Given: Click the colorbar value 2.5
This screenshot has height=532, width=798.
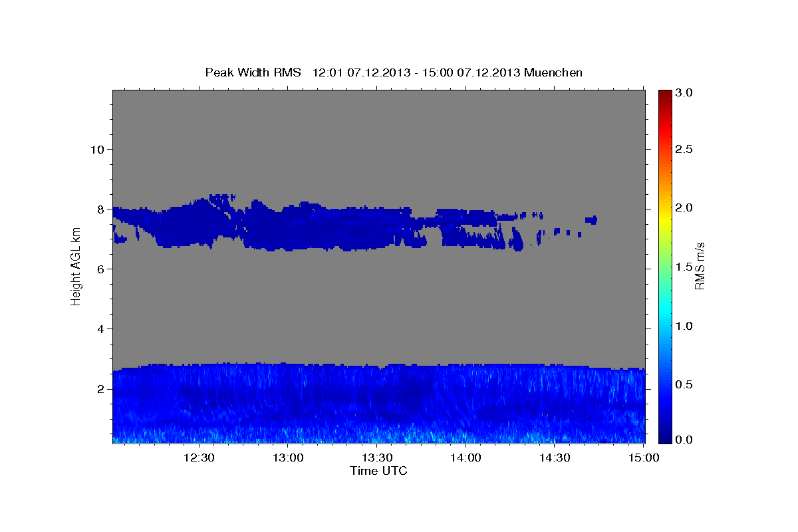Looking at the screenshot, I should click(685, 149).
